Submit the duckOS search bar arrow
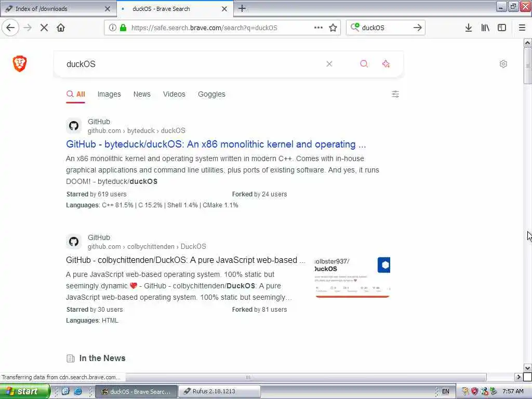Viewport: 532px width, 399px height. pyautogui.click(x=417, y=28)
